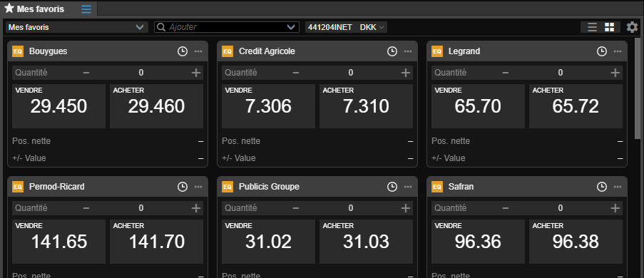Viewport: 644px width, 278px height.
Task: Open the clock icon on Publicis Groupe tile
Action: 392,187
